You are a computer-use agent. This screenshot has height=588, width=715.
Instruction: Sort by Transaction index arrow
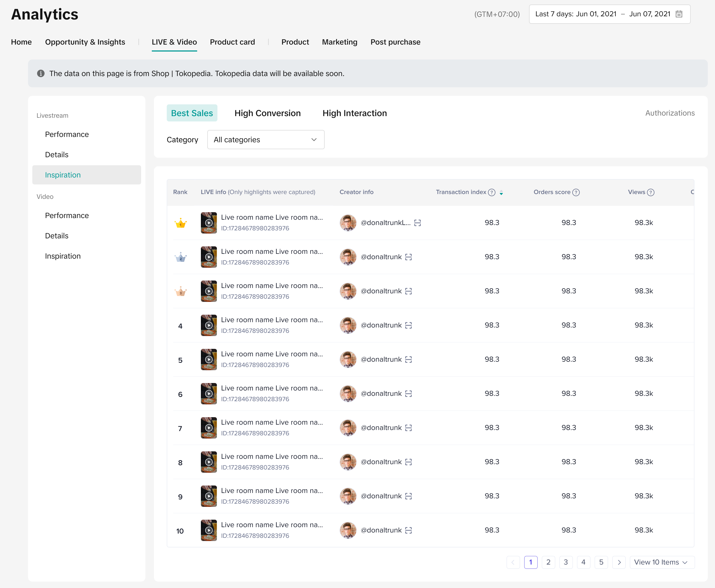tap(501, 192)
